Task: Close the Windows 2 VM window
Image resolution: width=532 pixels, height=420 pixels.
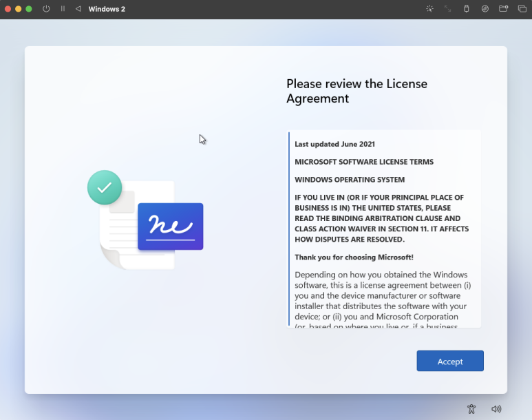Action: click(x=8, y=9)
